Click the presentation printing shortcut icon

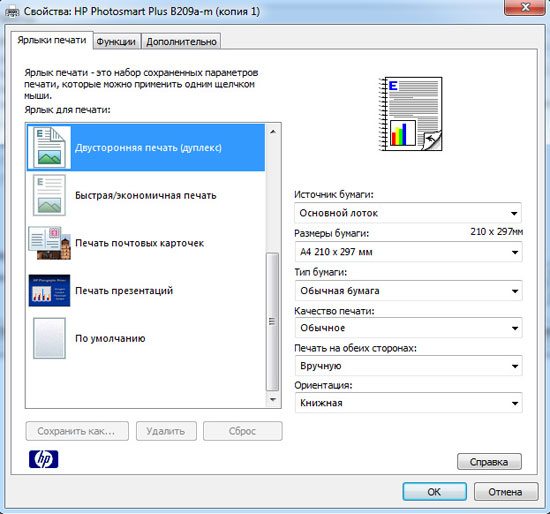[49, 291]
